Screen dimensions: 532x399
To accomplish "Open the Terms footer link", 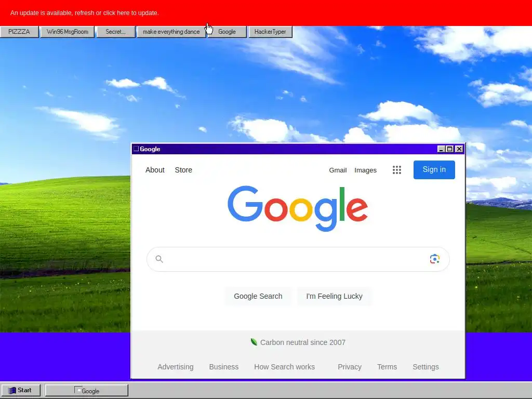I will coord(387,367).
